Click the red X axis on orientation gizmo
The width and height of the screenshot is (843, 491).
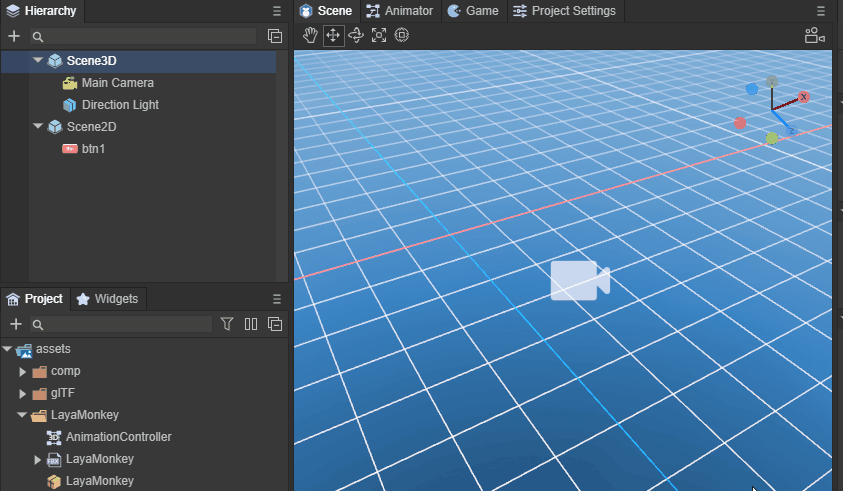point(803,97)
